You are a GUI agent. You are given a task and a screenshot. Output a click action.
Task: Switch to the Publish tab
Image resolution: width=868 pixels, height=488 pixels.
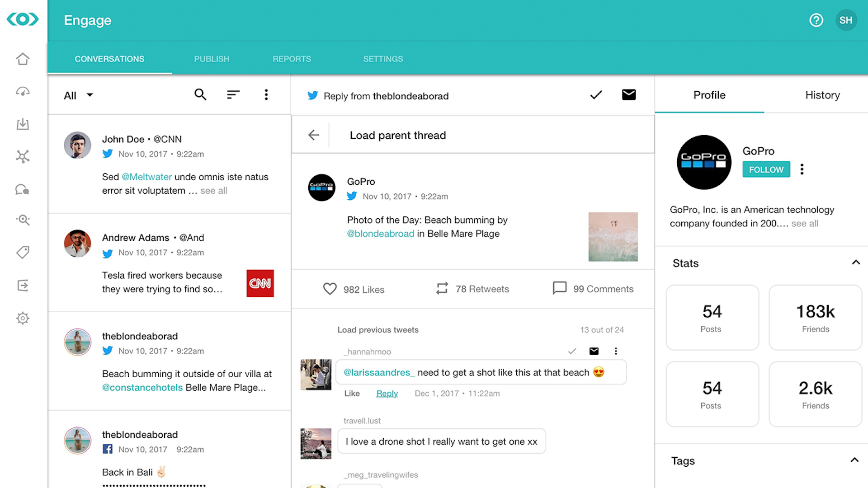point(212,58)
